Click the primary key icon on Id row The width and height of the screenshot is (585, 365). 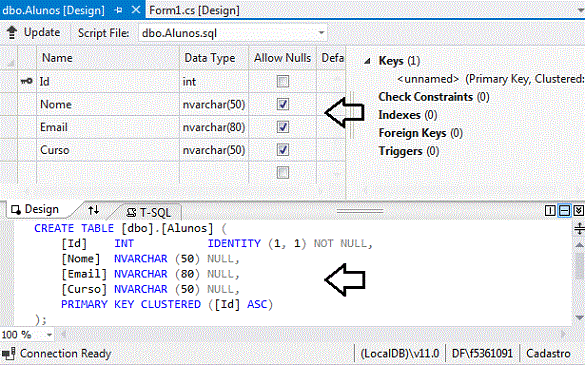click(x=26, y=81)
